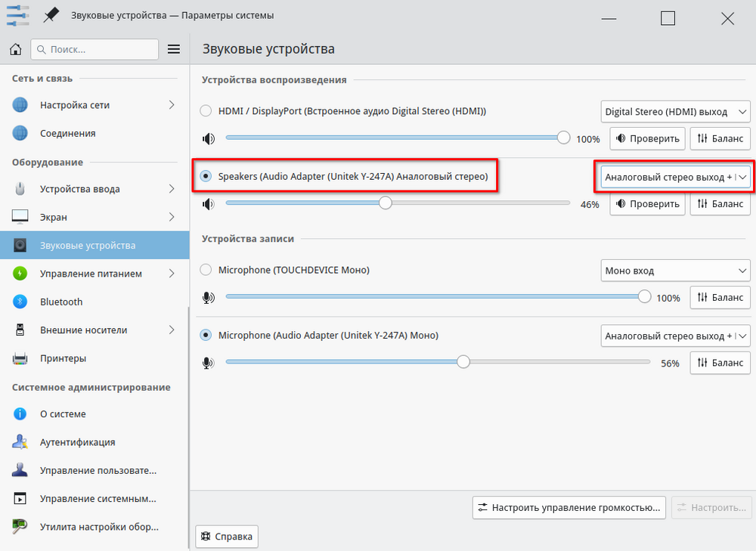Click Настроить управление громкостью button
This screenshot has height=551, width=756.
570,508
